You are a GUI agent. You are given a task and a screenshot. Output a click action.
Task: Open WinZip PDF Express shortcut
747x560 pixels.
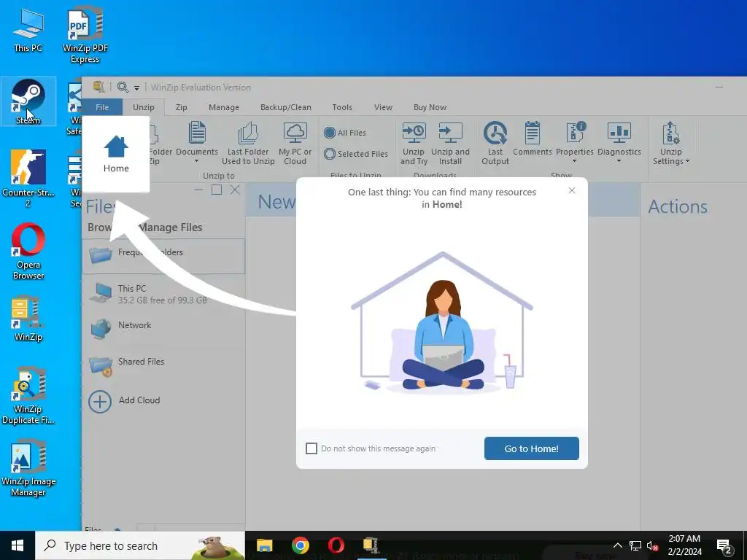pos(85,35)
